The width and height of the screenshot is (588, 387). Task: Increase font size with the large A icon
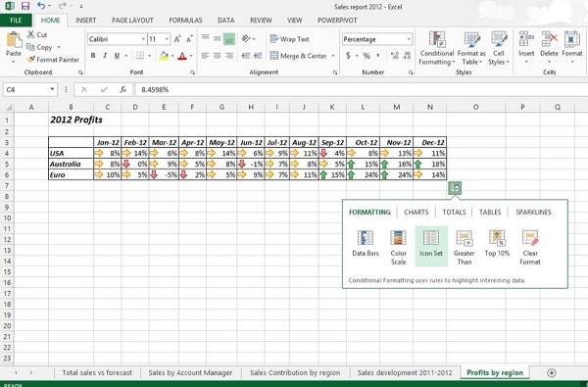177,39
